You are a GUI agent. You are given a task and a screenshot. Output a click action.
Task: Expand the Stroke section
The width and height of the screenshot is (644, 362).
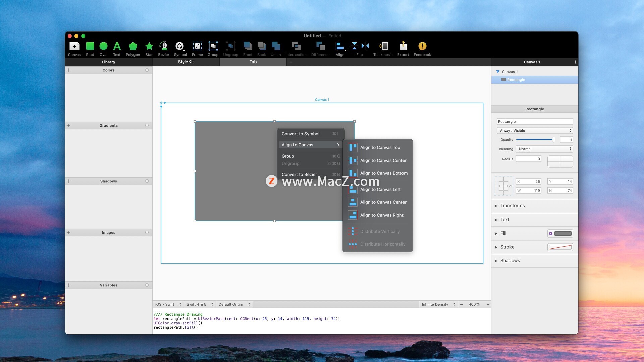tap(496, 247)
